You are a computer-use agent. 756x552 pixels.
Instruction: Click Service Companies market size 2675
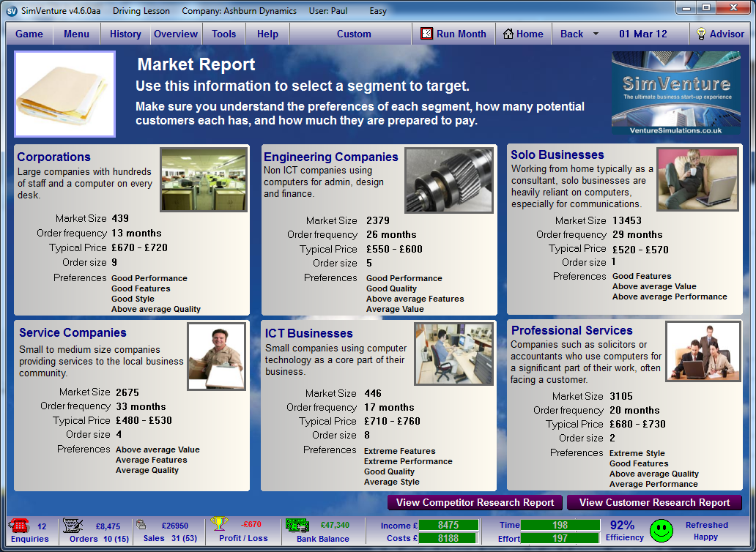click(127, 392)
